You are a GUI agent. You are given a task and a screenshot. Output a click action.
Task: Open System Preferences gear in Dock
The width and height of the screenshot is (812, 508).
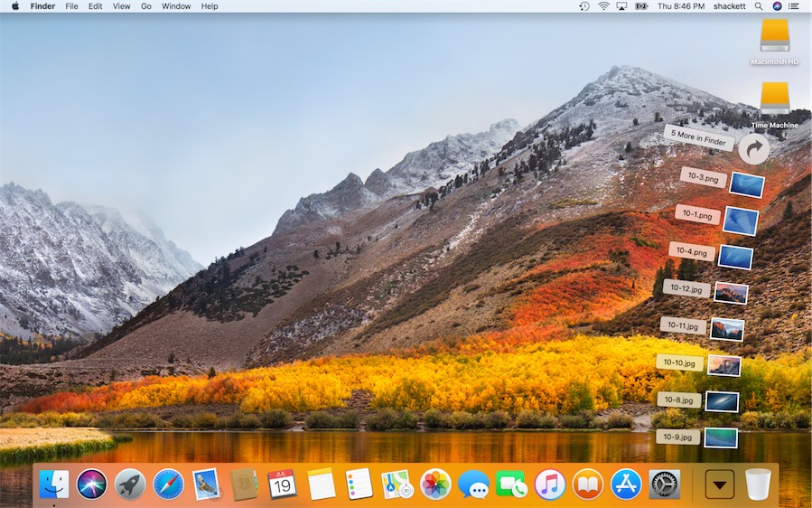(x=665, y=484)
